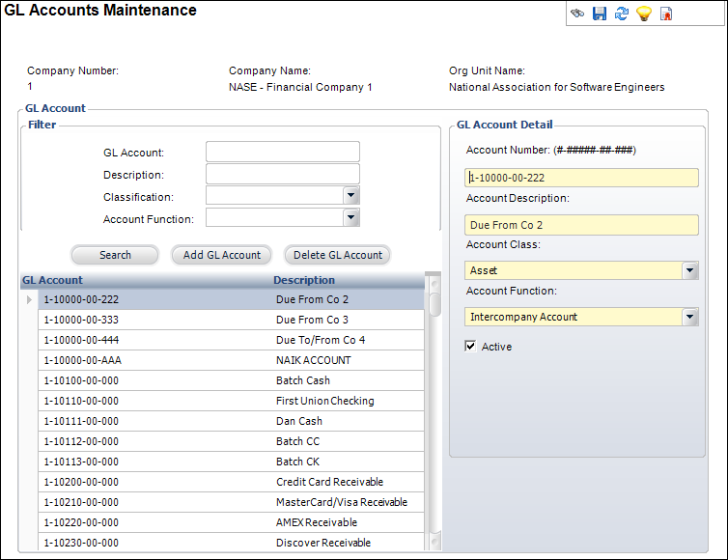Open the Classification filter dropdown

point(351,195)
